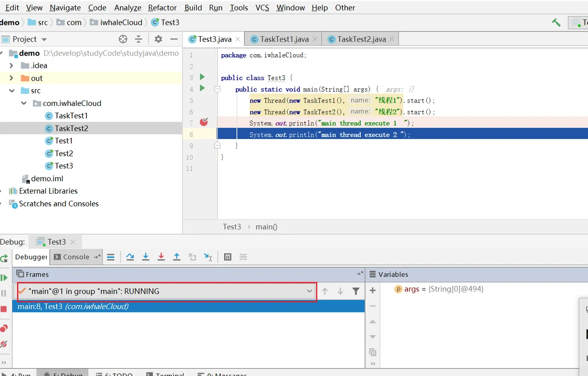Viewport: 588px width, 376px height.
Task: Expand the out folder
Action: point(11,78)
